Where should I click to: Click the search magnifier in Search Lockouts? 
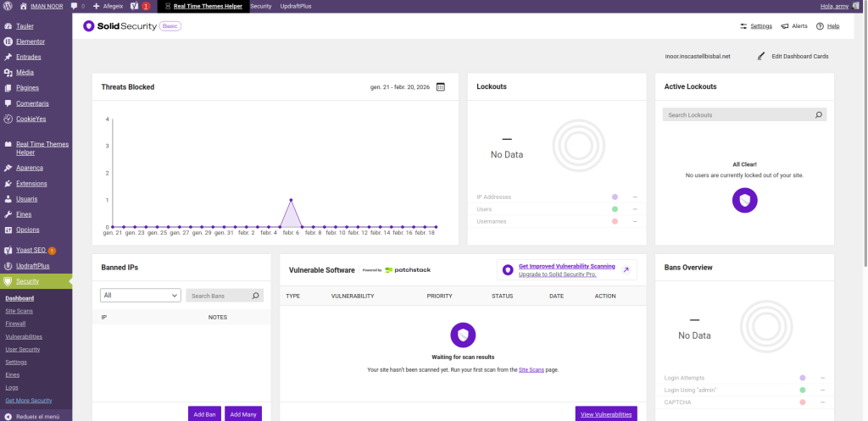[x=818, y=114]
